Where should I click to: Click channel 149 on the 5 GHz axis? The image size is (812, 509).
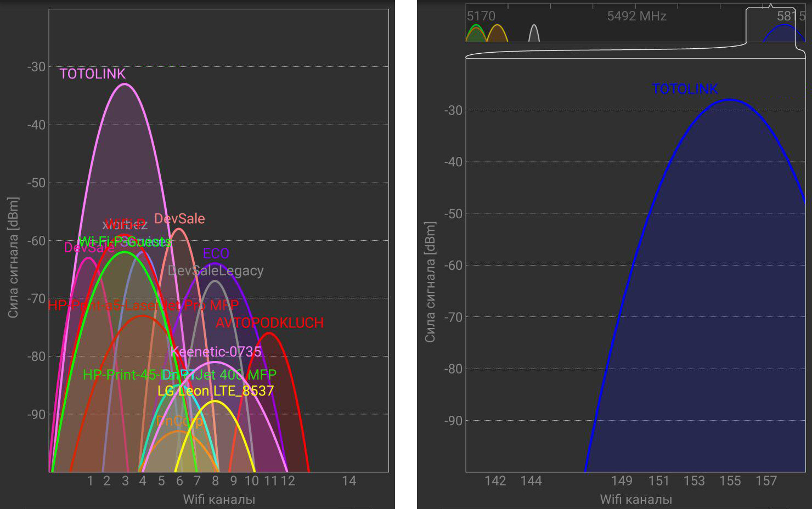click(622, 481)
